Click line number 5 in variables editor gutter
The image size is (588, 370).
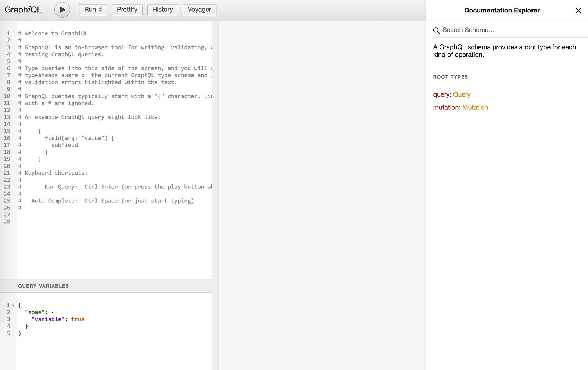[x=8, y=333]
